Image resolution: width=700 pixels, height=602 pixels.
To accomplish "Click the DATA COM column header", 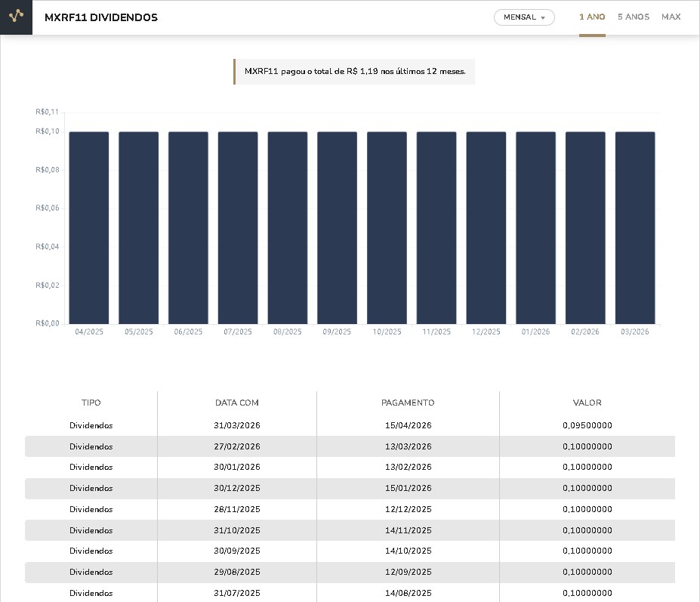I will click(237, 403).
